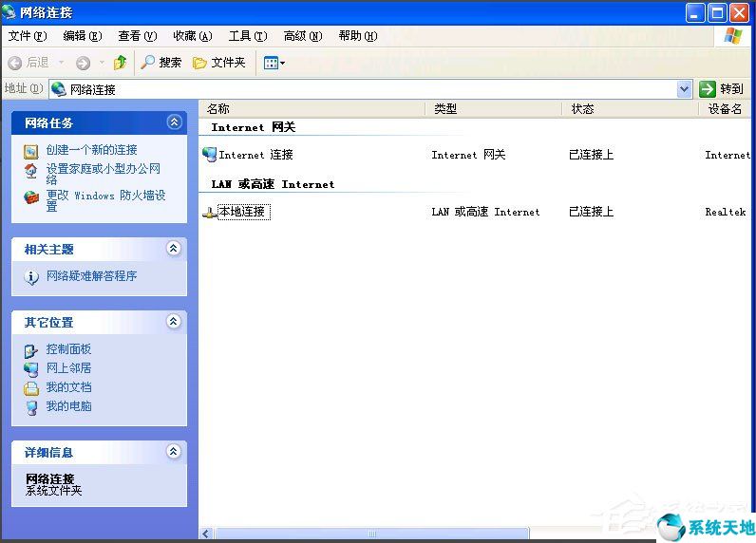The width and height of the screenshot is (756, 543).
Task: Sort by 设备名 column header
Action: [x=728, y=109]
